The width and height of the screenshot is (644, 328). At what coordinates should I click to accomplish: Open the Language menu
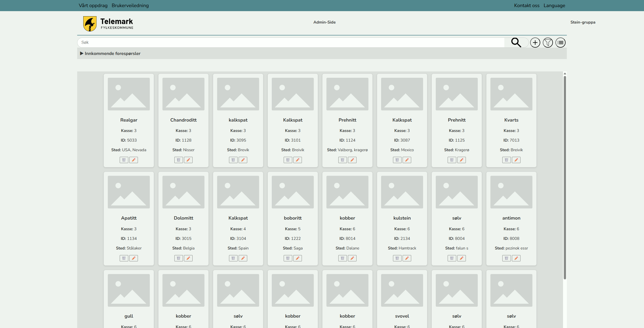click(554, 6)
